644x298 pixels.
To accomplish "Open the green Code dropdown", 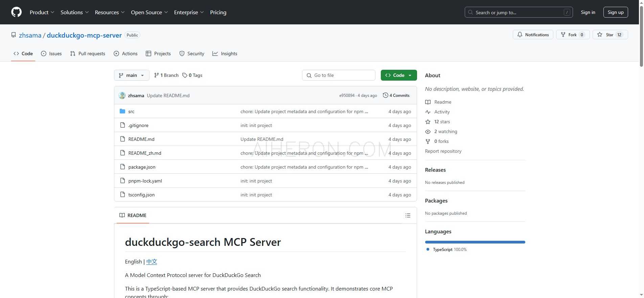I will pyautogui.click(x=399, y=75).
